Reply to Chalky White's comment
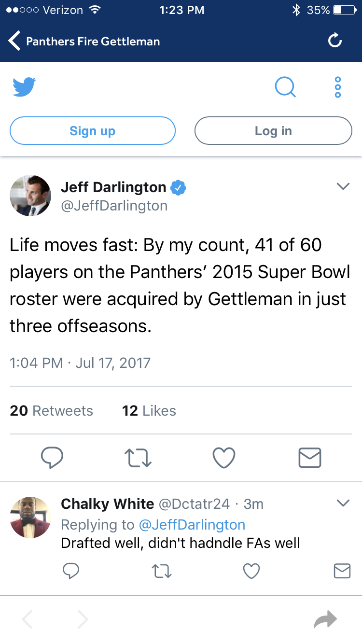The width and height of the screenshot is (362, 644). tap(71, 572)
